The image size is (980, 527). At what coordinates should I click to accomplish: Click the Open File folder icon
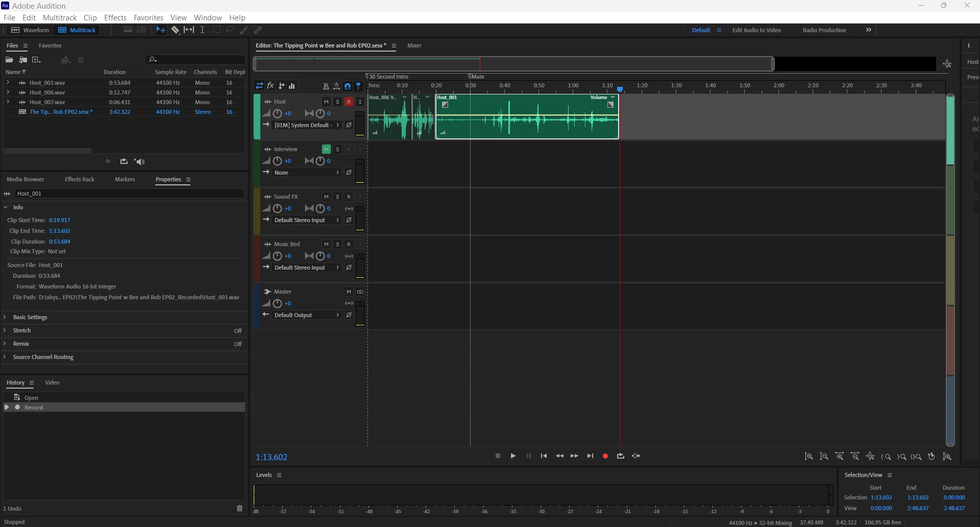click(x=9, y=60)
